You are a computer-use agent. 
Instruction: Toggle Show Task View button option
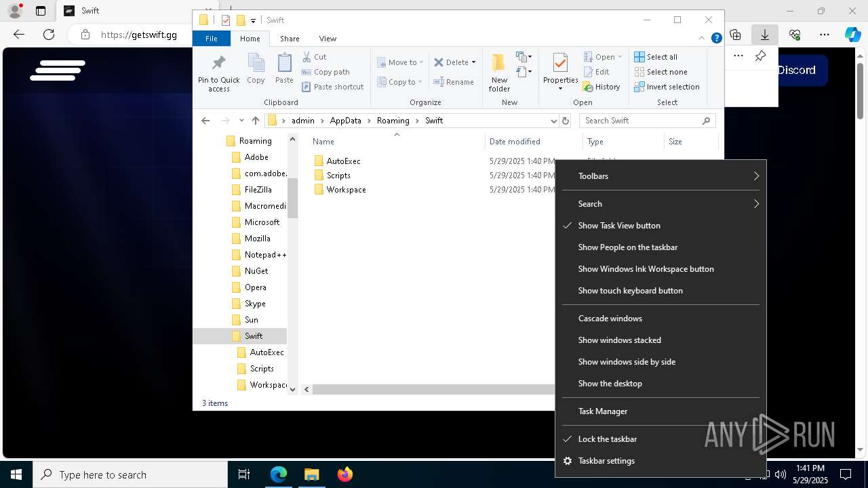click(x=660, y=226)
